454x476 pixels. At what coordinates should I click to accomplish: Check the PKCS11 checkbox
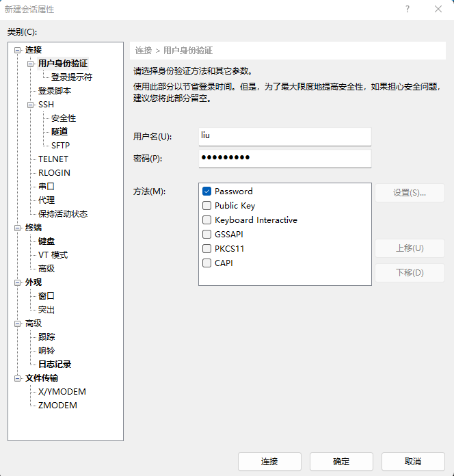[x=206, y=249]
